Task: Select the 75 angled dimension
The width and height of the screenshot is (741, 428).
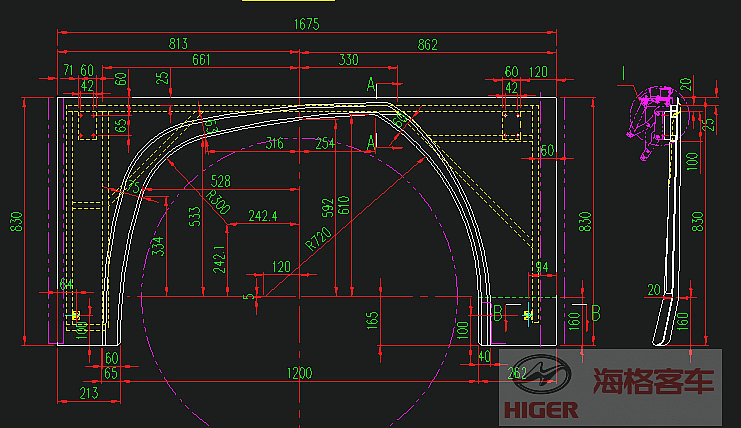Action: tap(133, 187)
